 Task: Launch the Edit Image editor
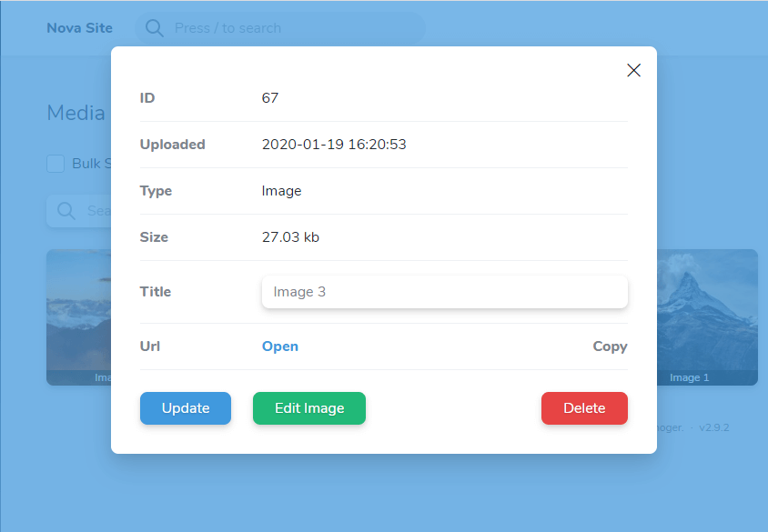[x=309, y=408]
